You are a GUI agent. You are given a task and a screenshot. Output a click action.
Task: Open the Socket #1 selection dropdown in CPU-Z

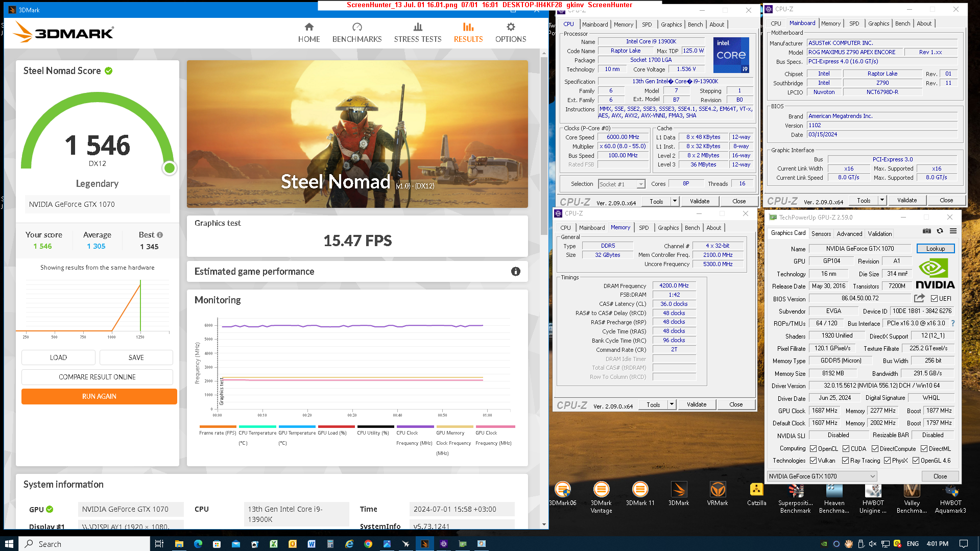622,184
